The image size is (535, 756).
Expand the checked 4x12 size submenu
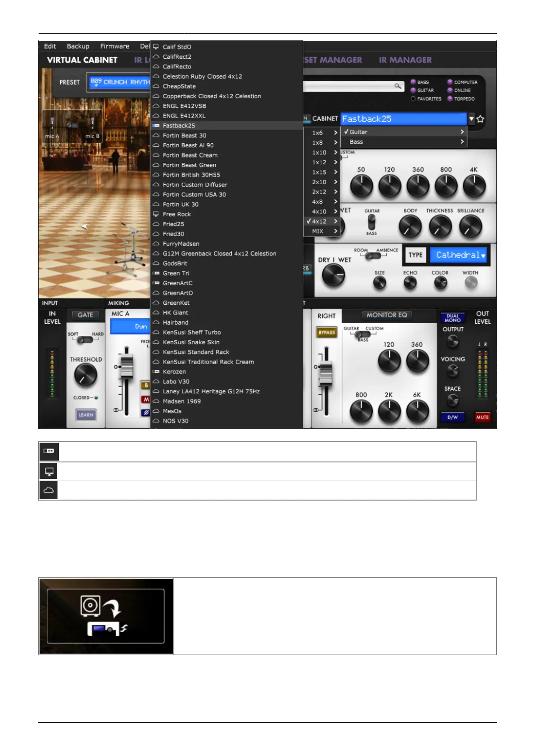[322, 221]
